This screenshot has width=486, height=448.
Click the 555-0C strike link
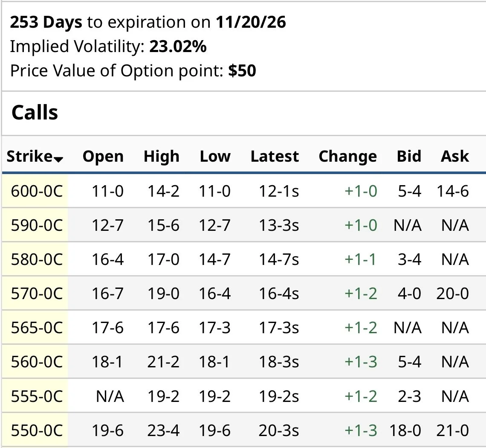(x=37, y=396)
